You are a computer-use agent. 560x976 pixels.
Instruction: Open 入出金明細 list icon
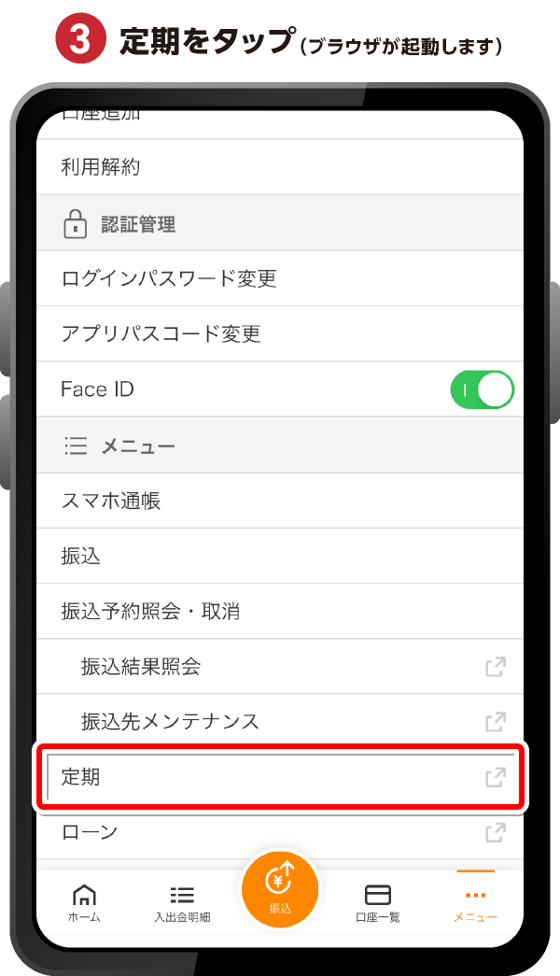tap(182, 895)
